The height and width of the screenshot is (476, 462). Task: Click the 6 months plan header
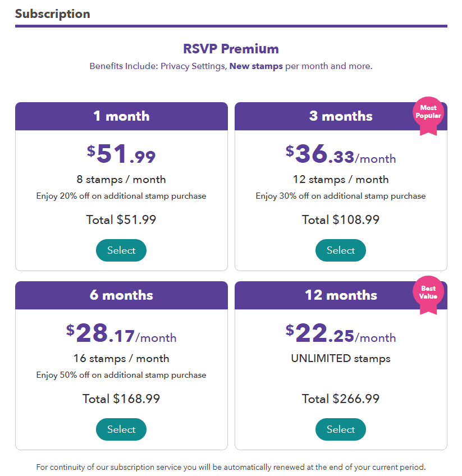121,295
